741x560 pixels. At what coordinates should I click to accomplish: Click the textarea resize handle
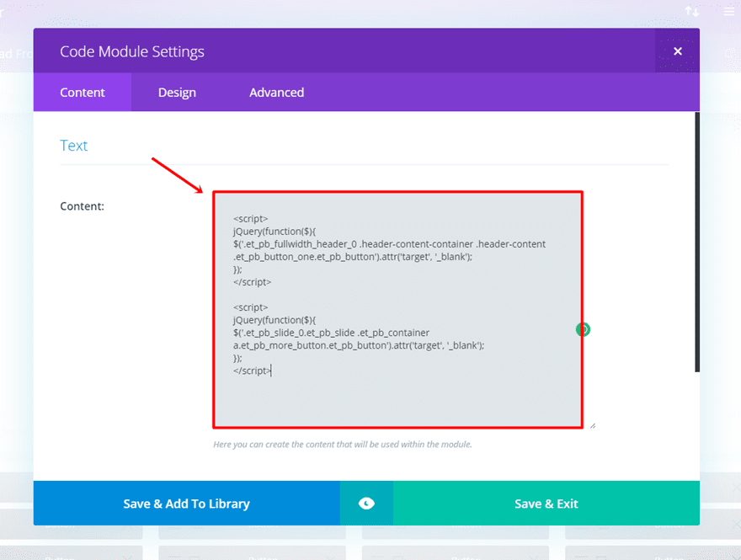[x=592, y=425]
